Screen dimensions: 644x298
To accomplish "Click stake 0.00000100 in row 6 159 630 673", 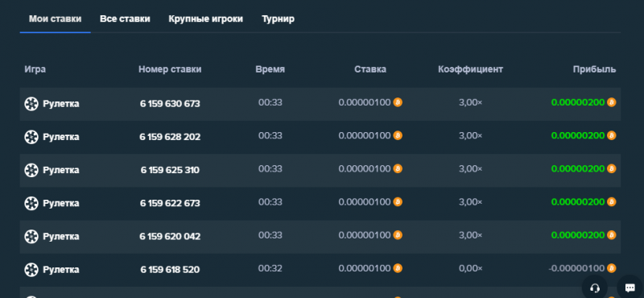I will [x=365, y=102].
